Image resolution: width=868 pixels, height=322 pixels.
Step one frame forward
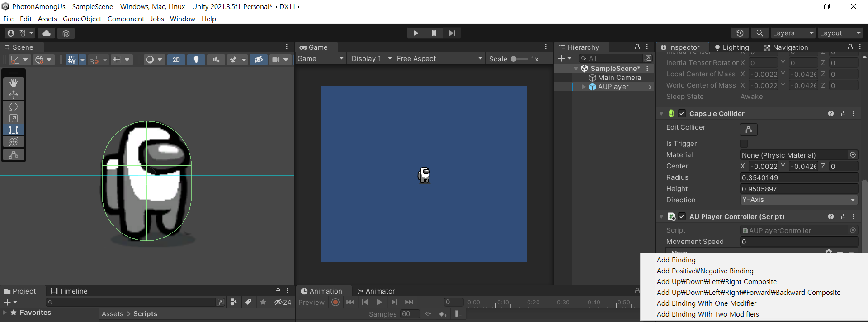point(452,33)
